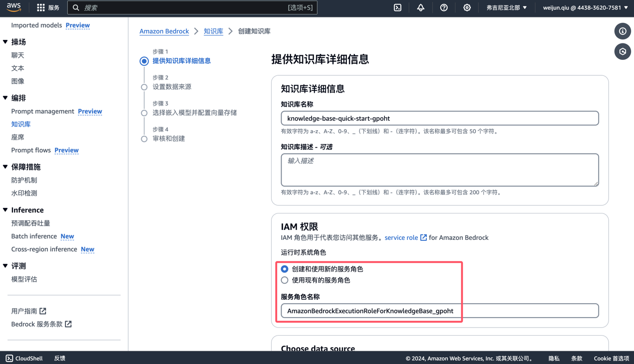Click external link icon beside Bedrock 服务条款

(68, 324)
